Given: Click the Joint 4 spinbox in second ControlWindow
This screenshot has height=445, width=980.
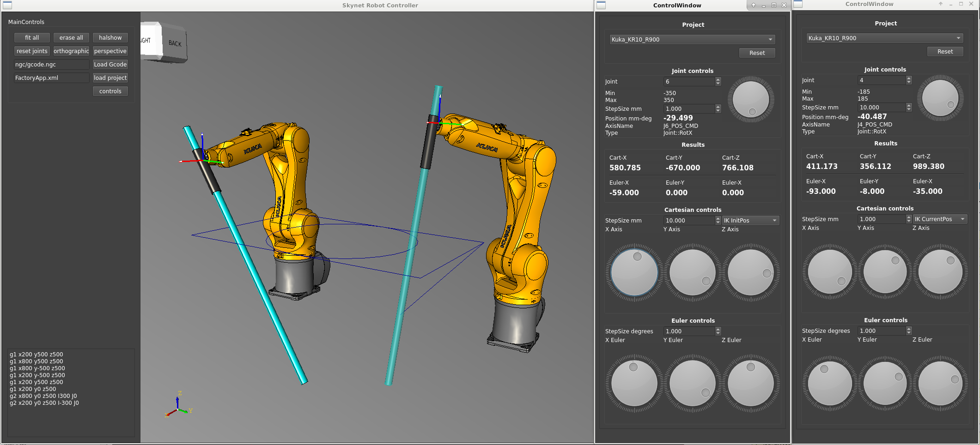Looking at the screenshot, I should (885, 80).
